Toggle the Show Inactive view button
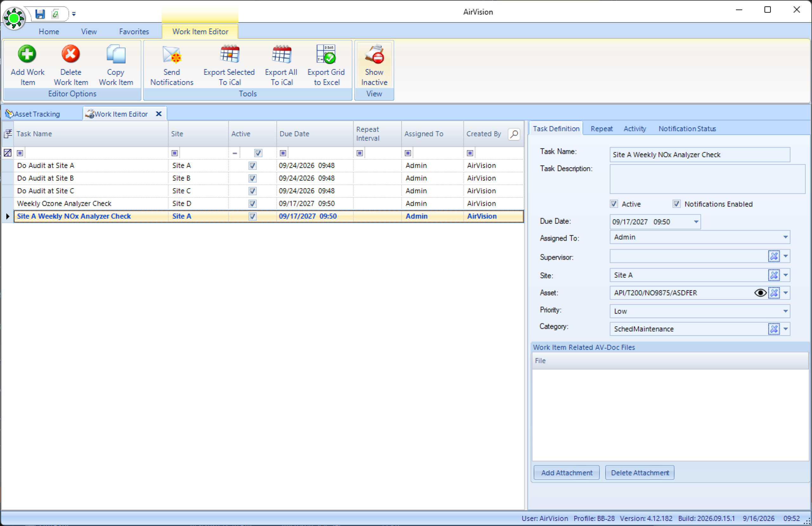 pos(374,65)
